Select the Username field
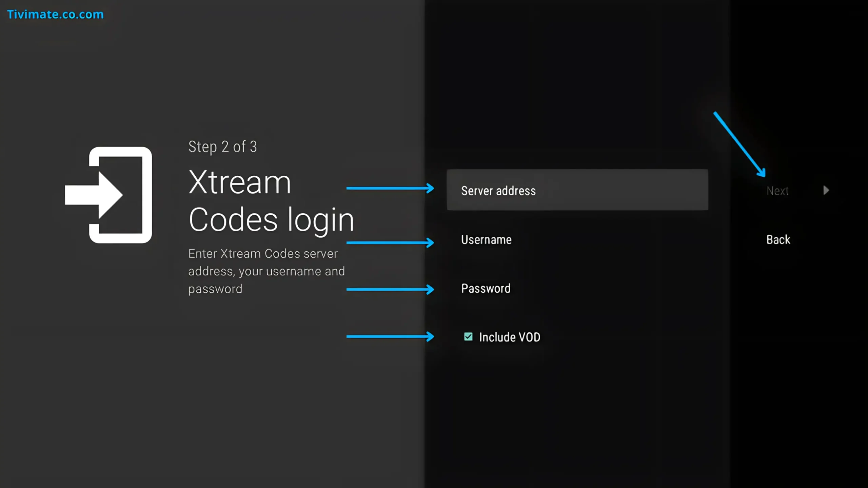 click(x=486, y=240)
